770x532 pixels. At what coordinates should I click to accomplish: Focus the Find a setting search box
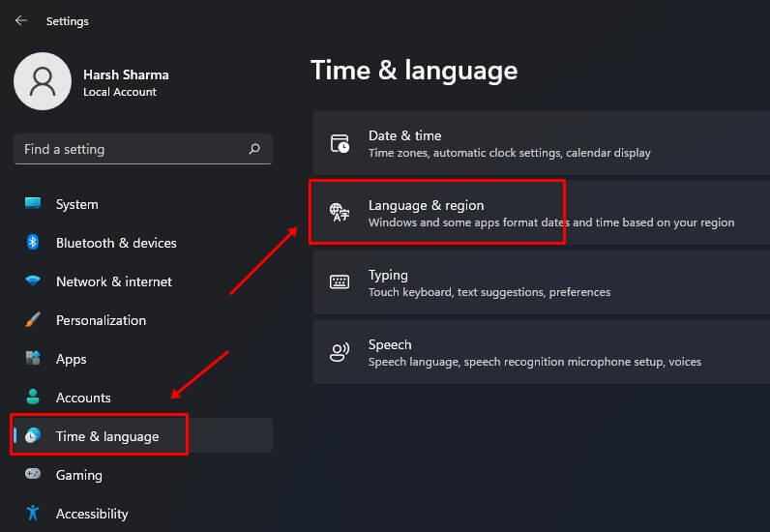[x=143, y=149]
